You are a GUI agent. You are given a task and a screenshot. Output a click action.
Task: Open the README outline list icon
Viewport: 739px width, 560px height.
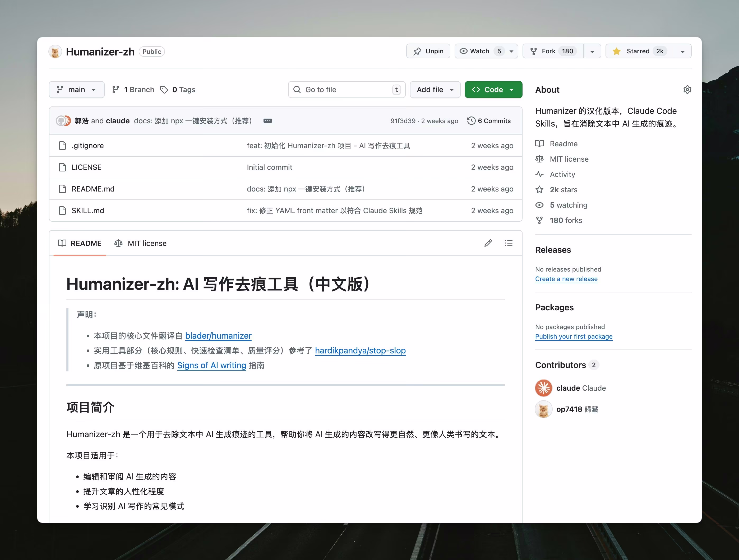509,243
